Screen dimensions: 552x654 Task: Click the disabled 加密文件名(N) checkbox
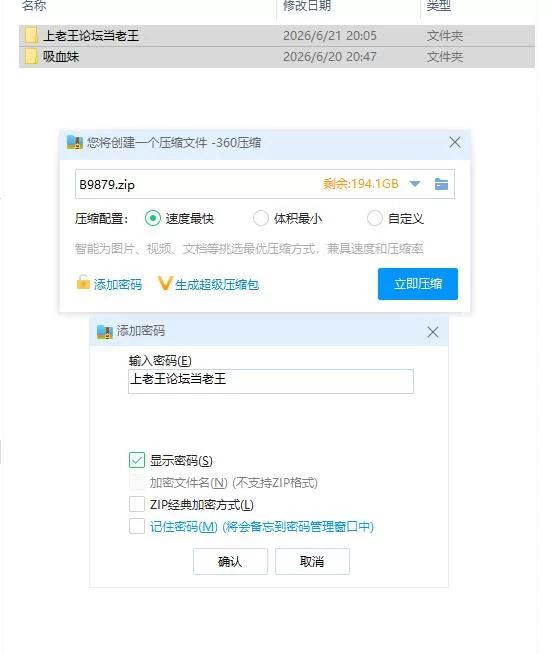pos(137,482)
